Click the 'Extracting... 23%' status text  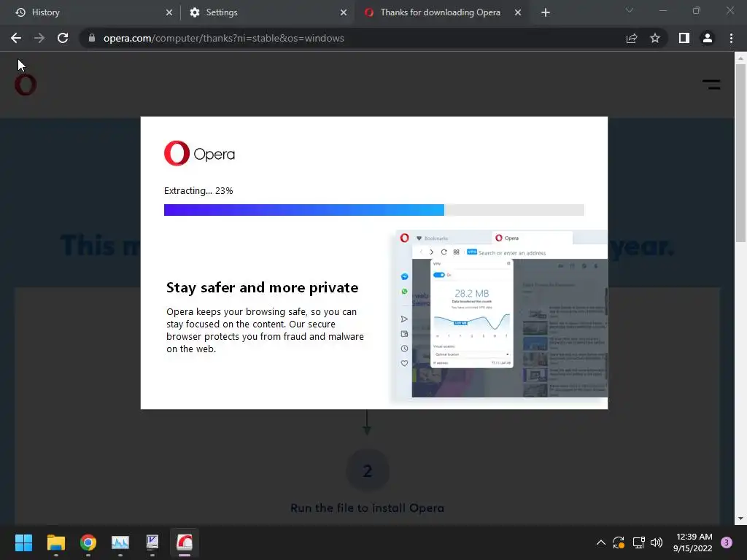198,191
